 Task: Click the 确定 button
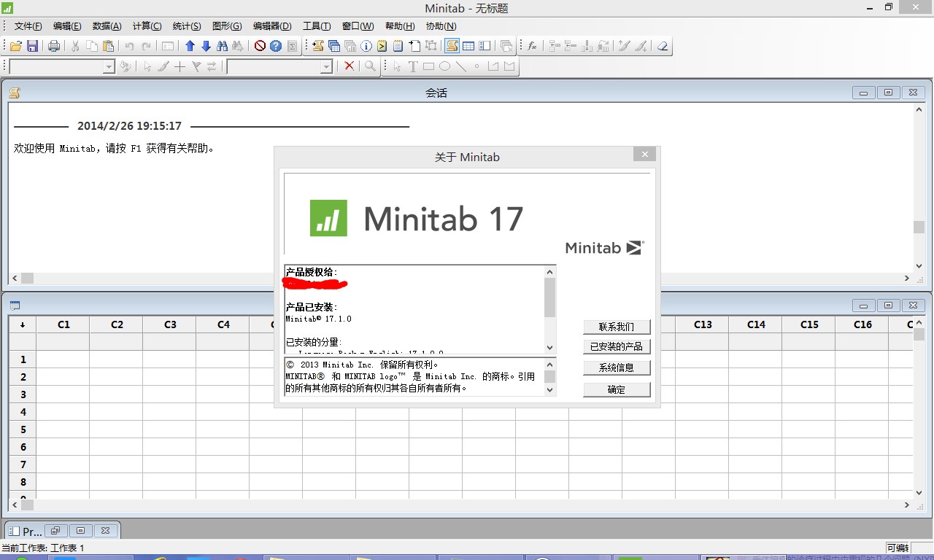617,389
